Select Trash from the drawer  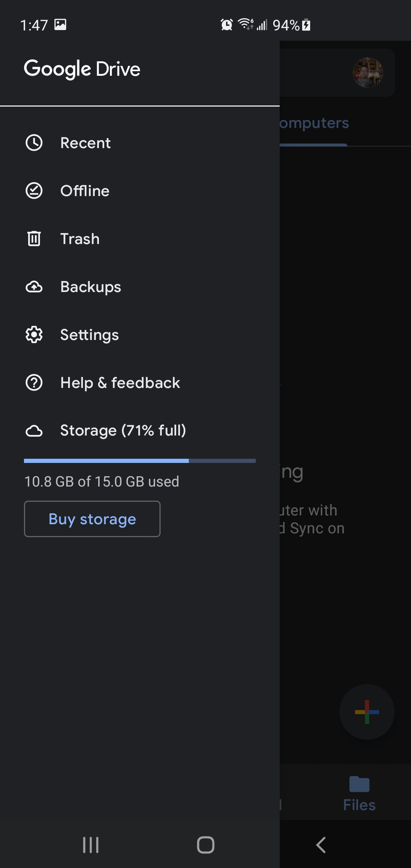[80, 239]
